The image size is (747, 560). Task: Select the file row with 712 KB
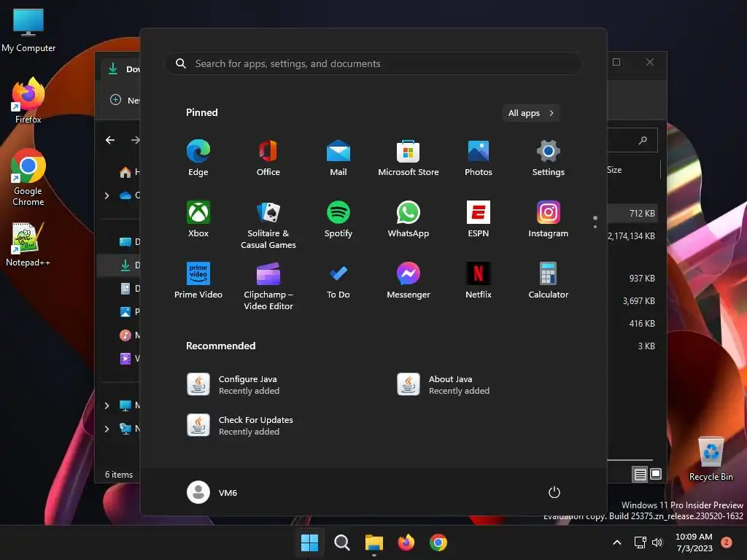pos(634,214)
